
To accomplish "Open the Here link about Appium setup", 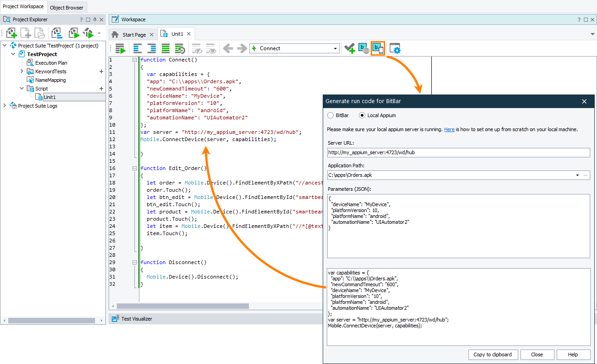I will pyautogui.click(x=449, y=129).
